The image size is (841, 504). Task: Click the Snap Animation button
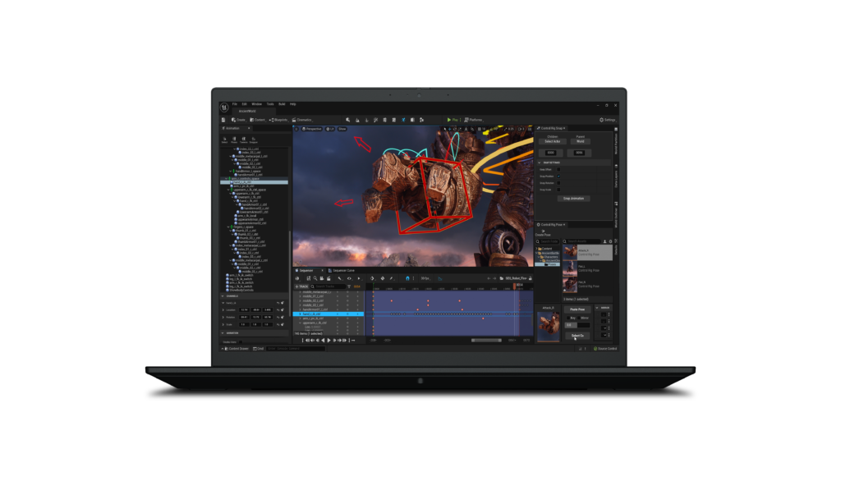point(576,198)
